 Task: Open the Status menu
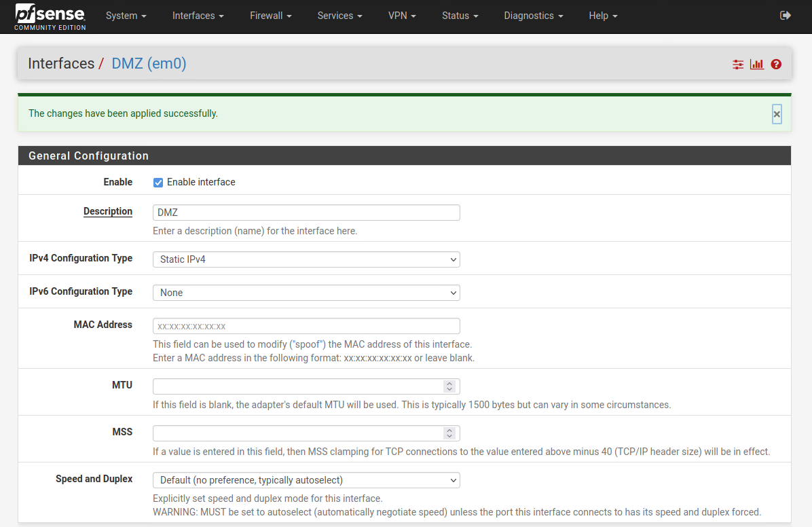coord(460,16)
